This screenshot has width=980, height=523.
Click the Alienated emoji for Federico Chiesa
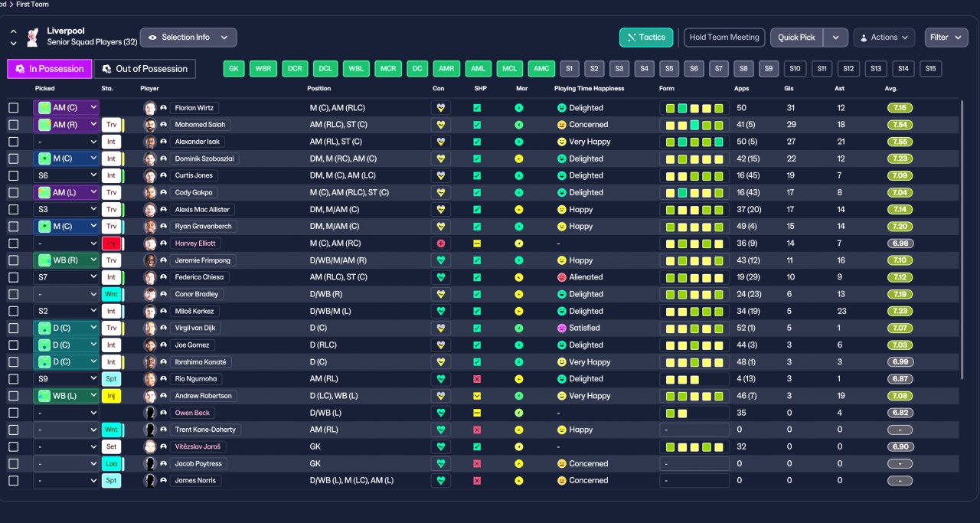561,277
